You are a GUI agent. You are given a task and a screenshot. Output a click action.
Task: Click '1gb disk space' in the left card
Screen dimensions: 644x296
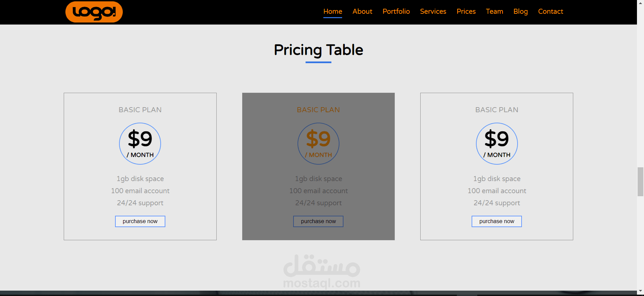tap(140, 179)
